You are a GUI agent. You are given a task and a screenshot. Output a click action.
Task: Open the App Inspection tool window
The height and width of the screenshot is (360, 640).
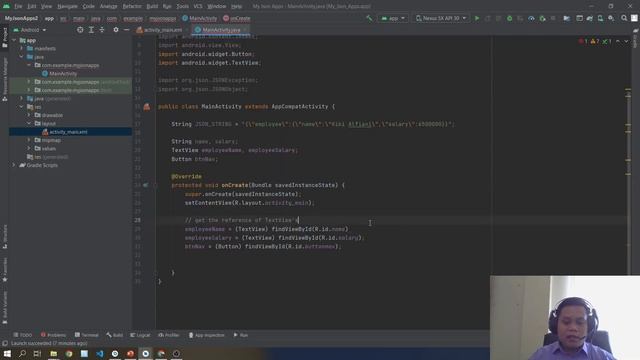click(207, 335)
